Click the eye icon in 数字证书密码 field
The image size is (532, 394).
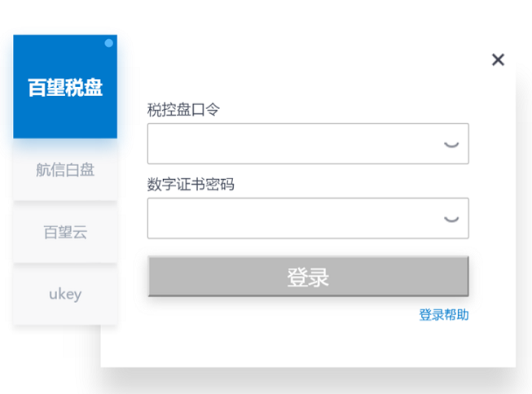(x=451, y=219)
